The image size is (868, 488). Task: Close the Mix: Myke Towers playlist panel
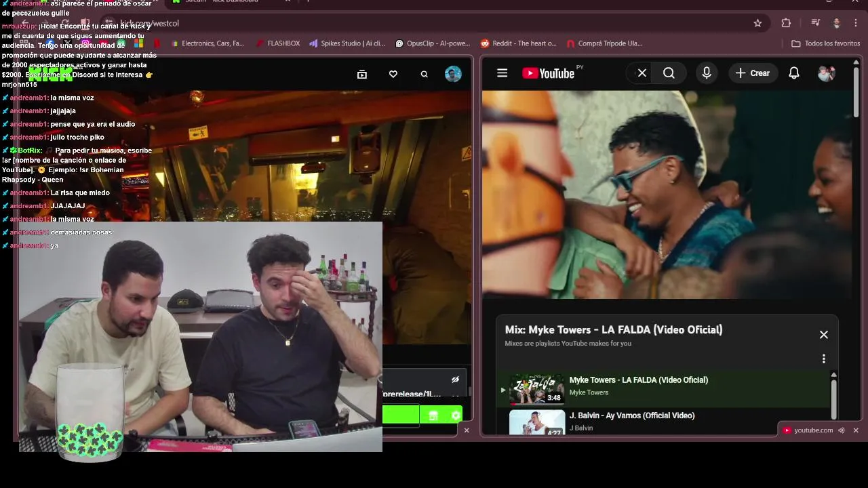click(x=824, y=335)
